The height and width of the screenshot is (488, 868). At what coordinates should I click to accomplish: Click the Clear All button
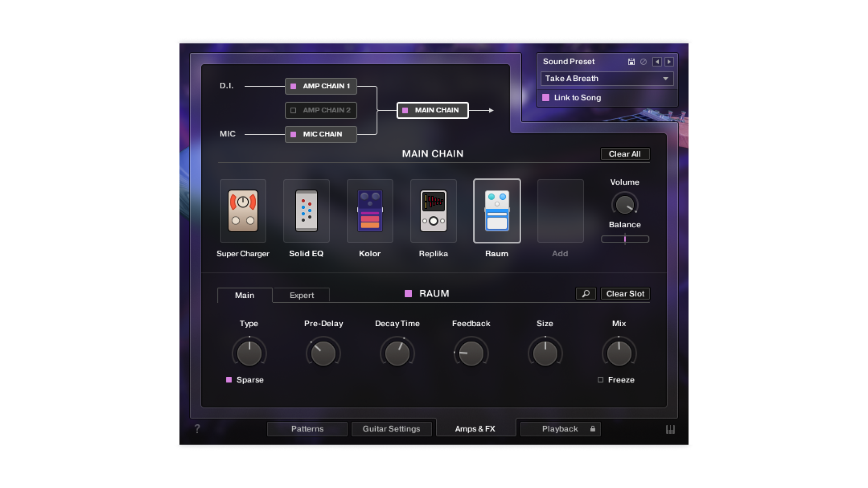(x=624, y=154)
